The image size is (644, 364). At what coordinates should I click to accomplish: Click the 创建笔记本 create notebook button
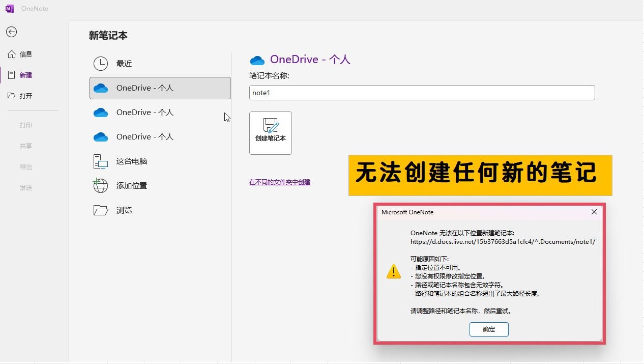pyautogui.click(x=271, y=133)
